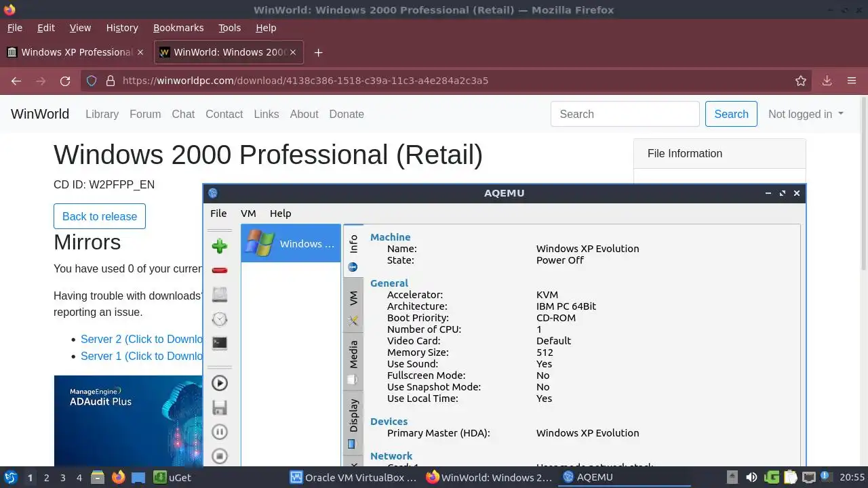Open Firefox History menu
This screenshot has width=868, height=488.
pyautogui.click(x=122, y=28)
